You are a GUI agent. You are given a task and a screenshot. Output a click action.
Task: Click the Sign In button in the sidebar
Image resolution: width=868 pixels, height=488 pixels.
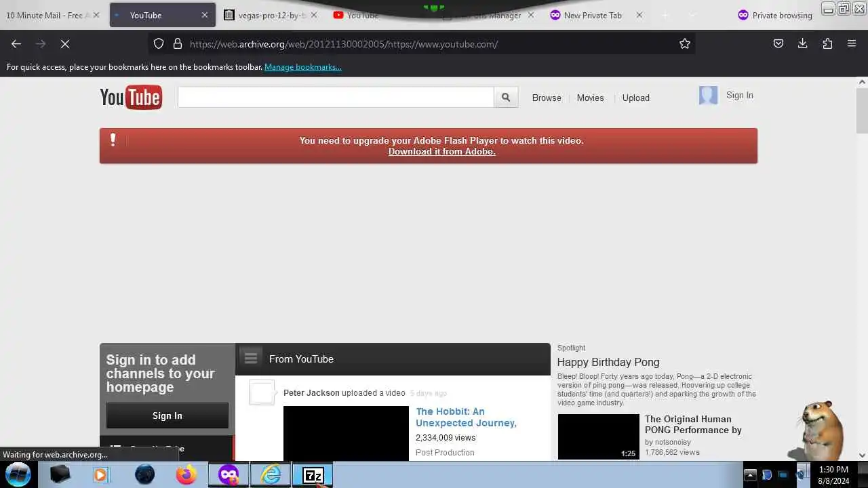(167, 415)
